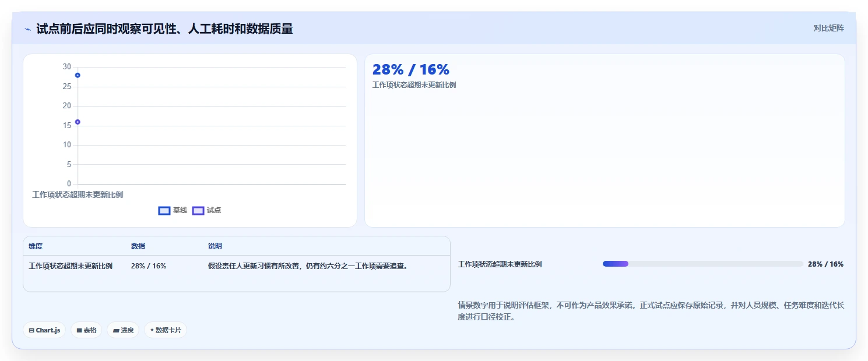Click the section title 试点前后应同时观察
Image resolution: width=868 pixels, height=361 pixels.
164,29
